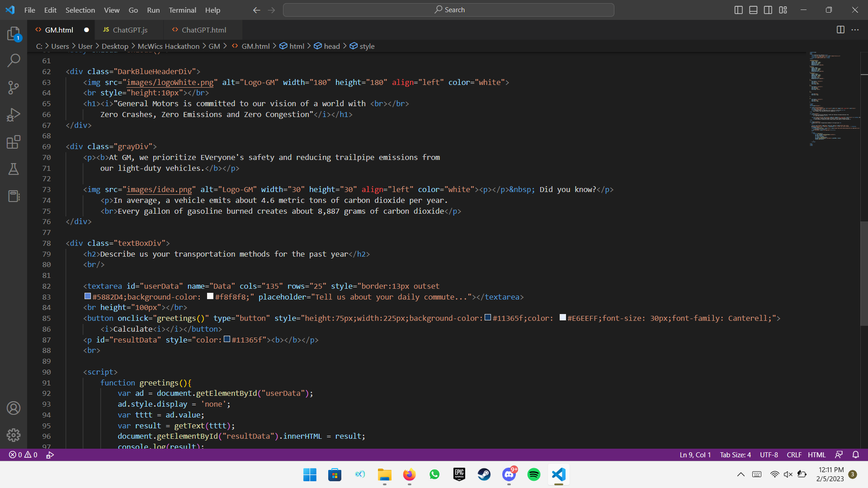Expand the head breadcrumb dropdown

tap(331, 46)
